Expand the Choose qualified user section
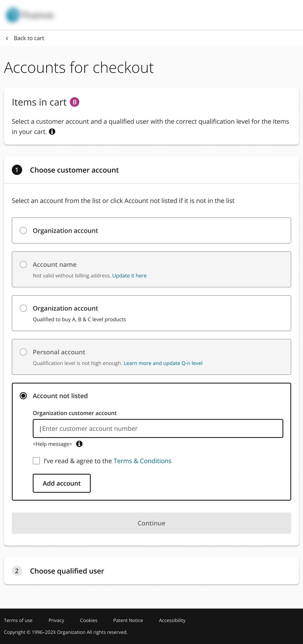Image resolution: width=303 pixels, height=644 pixels. click(67, 571)
